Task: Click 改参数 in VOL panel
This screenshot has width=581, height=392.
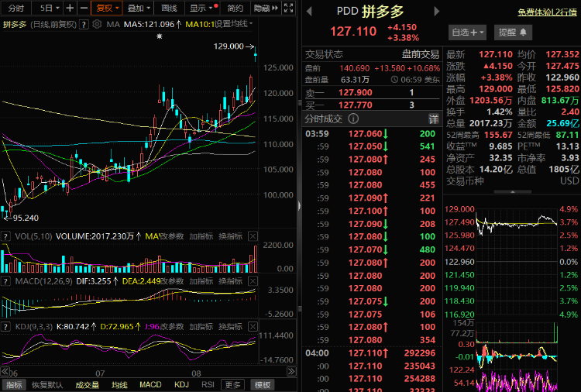Action: (171, 236)
